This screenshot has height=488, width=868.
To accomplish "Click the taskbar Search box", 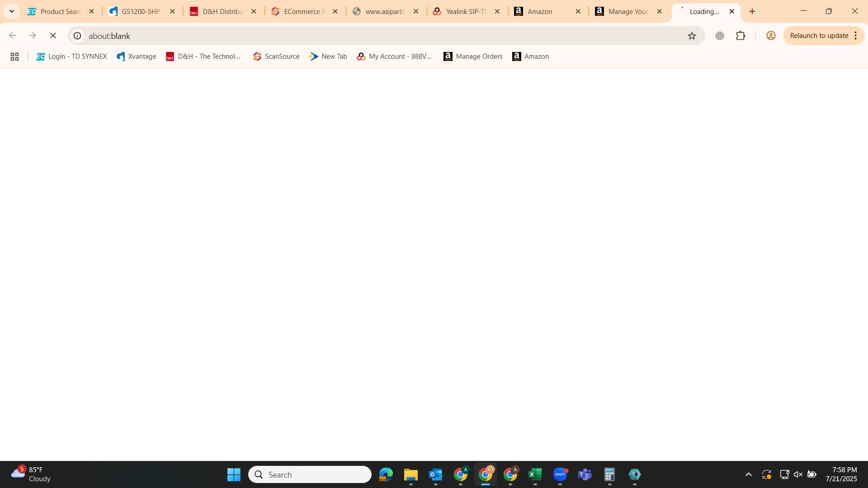I will tap(310, 474).
